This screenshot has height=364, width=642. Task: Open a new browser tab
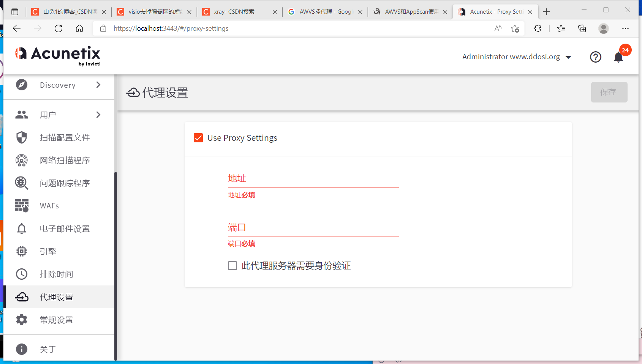[546, 12]
